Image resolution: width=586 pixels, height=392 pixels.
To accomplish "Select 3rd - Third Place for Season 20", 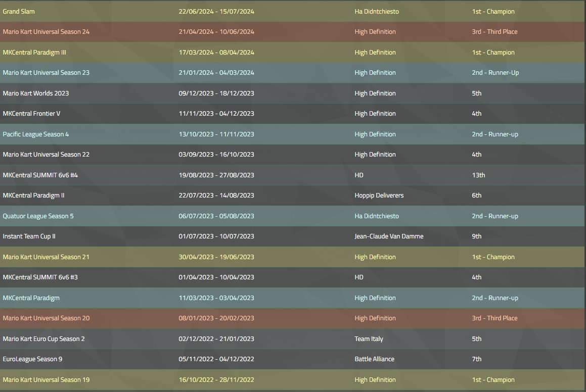I will pyautogui.click(x=495, y=318).
